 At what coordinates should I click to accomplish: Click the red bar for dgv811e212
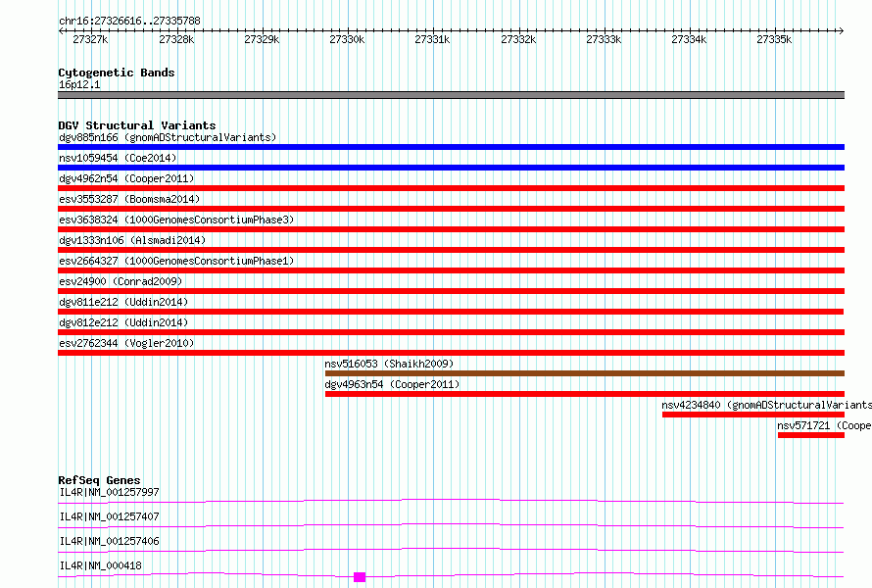tap(451, 312)
